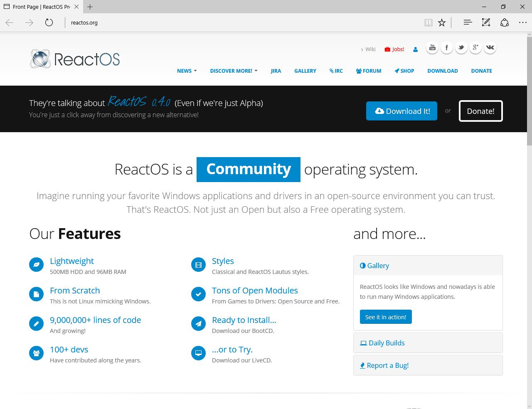Image resolution: width=532 pixels, height=409 pixels.
Task: Click the or to Try monitor icon
Action: pyautogui.click(x=198, y=353)
